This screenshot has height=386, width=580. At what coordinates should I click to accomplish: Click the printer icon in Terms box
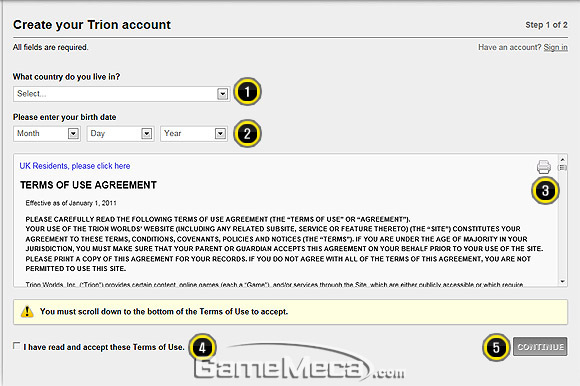(x=543, y=167)
